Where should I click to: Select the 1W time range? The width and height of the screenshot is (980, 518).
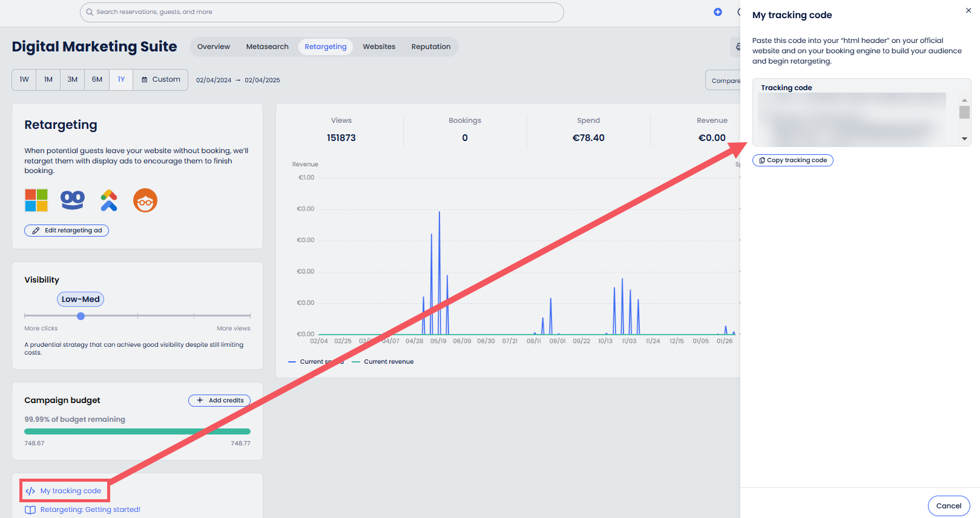click(x=24, y=79)
